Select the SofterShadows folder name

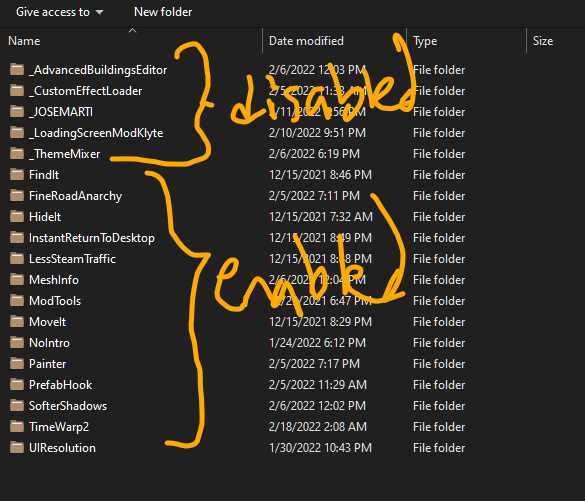[68, 406]
